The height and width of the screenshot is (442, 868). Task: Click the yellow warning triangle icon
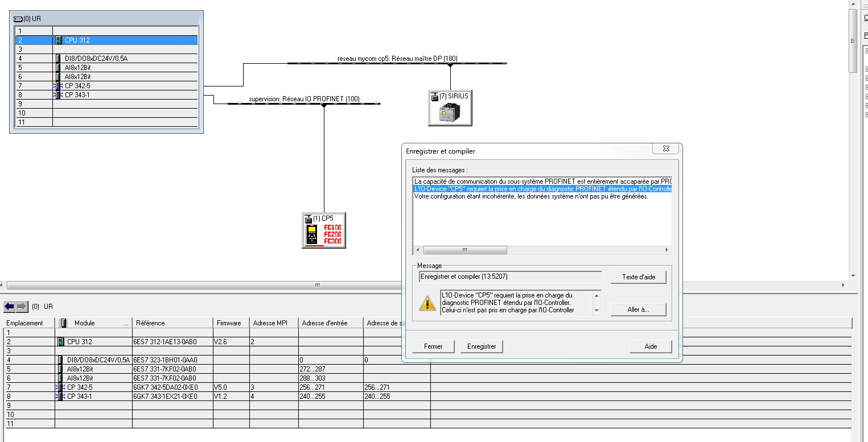(427, 303)
